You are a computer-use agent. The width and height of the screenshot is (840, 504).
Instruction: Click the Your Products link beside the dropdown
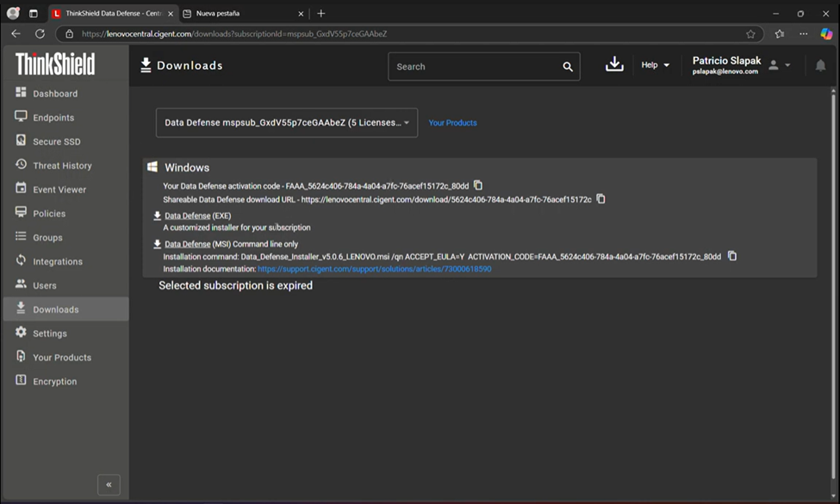tap(452, 122)
